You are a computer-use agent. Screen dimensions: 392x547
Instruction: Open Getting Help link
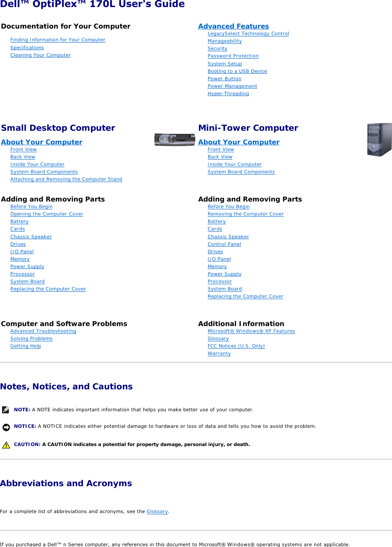[x=26, y=346]
